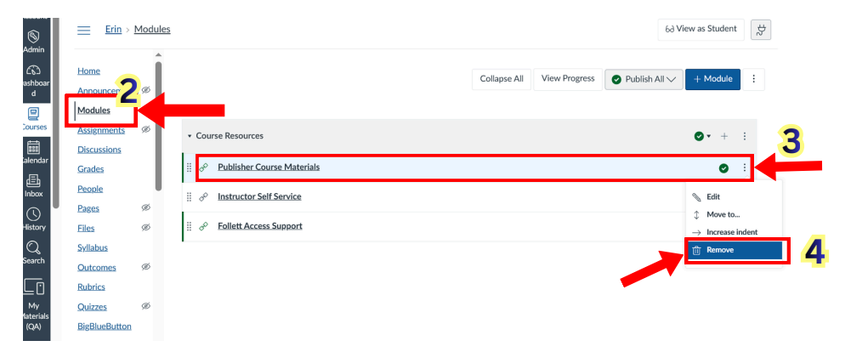Click hidden eye icon next to Pages
This screenshot has width=868, height=352.
click(145, 207)
